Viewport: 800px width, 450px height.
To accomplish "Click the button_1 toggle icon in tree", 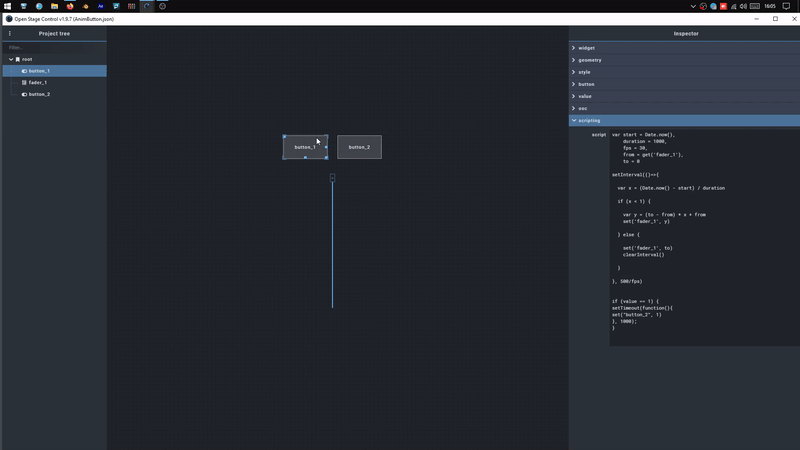I will point(24,71).
